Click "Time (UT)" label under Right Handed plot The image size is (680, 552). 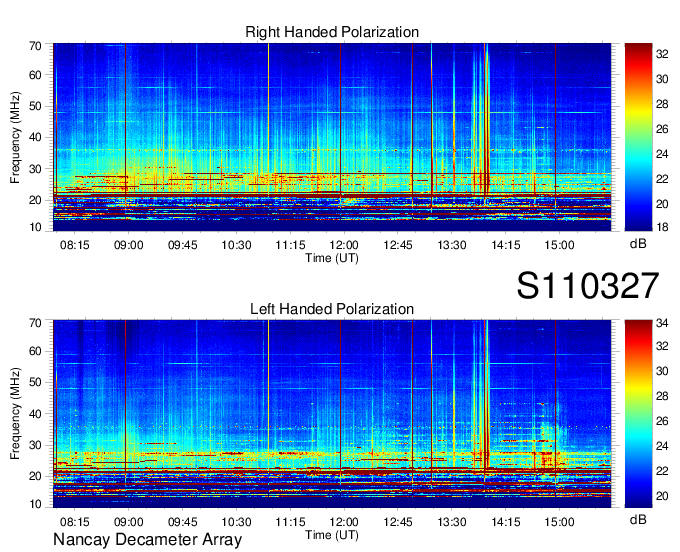tap(332, 258)
